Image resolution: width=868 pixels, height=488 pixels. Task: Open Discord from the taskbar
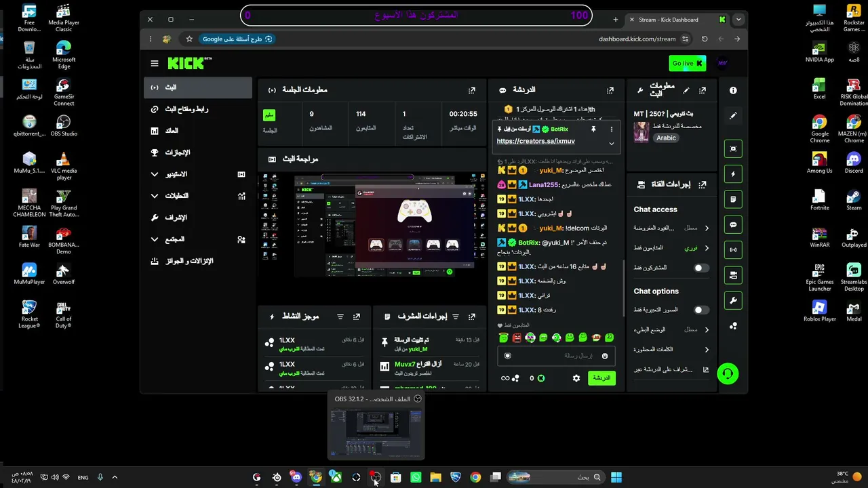coord(296,477)
